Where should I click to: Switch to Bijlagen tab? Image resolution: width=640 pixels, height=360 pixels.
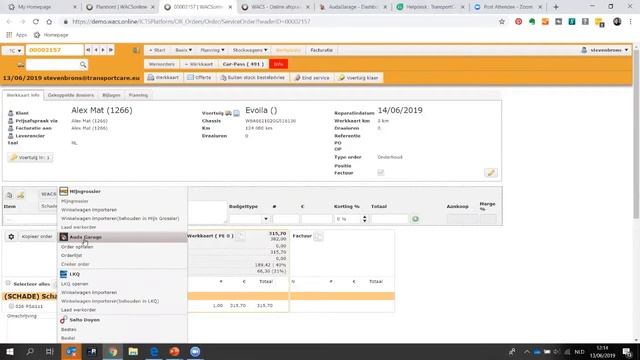tap(111, 95)
